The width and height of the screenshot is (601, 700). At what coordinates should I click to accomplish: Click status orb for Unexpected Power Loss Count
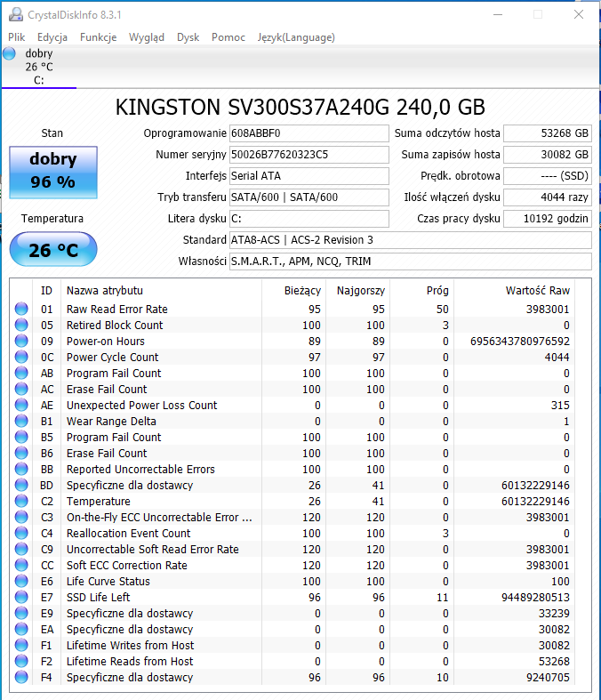pyautogui.click(x=21, y=405)
